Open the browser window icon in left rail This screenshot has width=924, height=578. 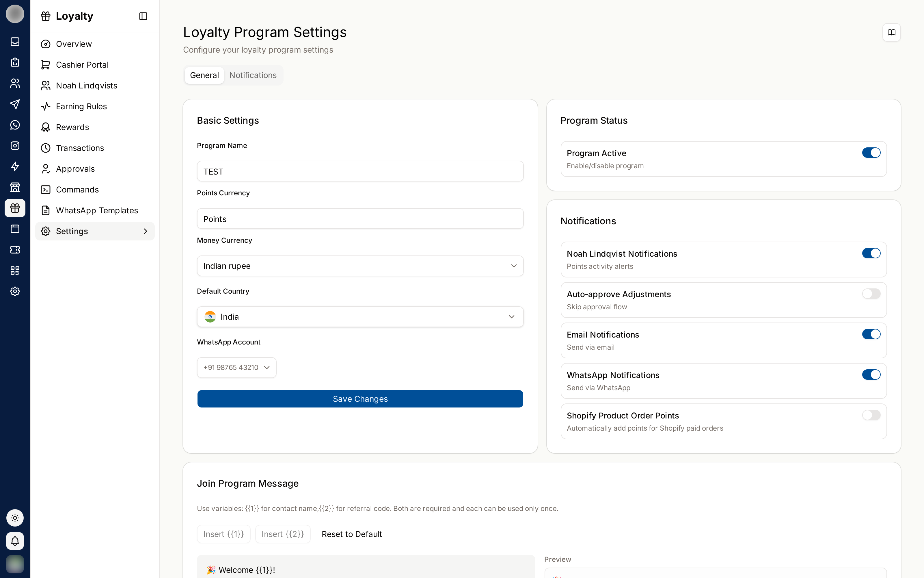pos(15,229)
